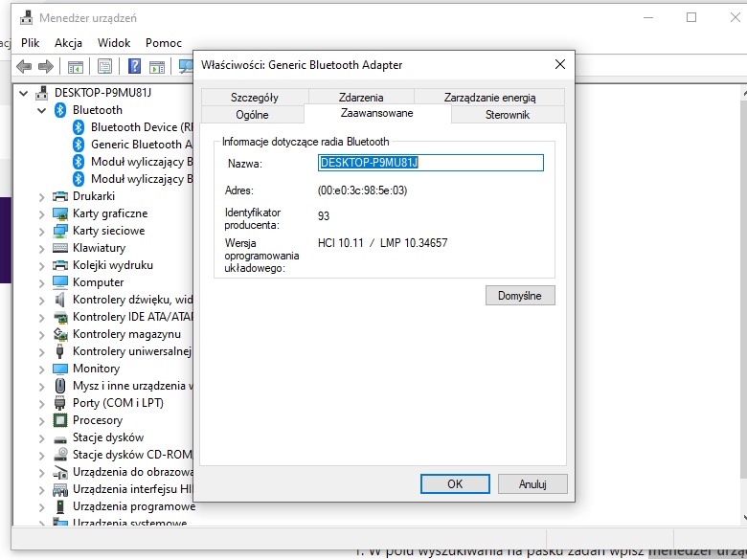Click the Bluetooth category icon
This screenshot has width=747, height=560.
click(60, 110)
